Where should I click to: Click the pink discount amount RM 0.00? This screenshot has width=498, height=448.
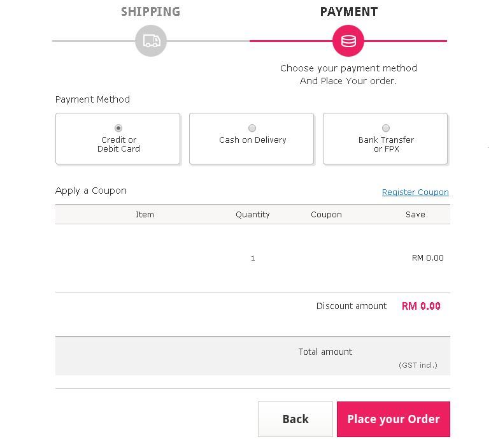(x=421, y=306)
